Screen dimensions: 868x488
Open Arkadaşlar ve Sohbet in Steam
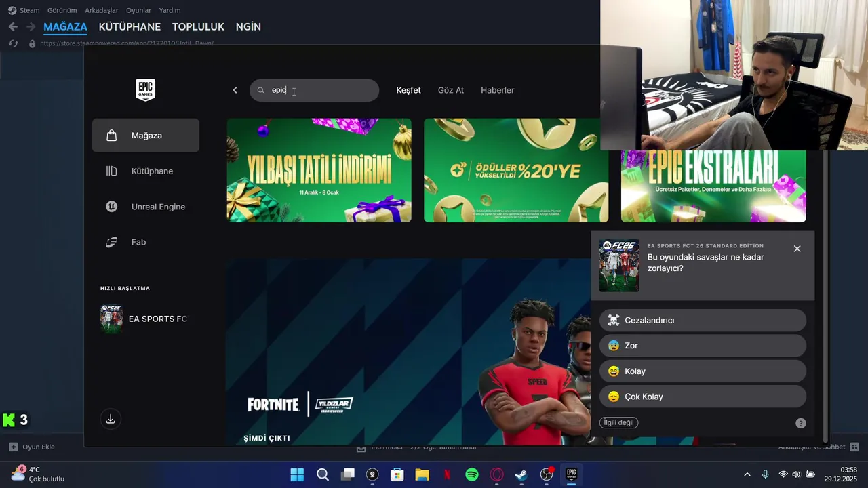click(818, 447)
